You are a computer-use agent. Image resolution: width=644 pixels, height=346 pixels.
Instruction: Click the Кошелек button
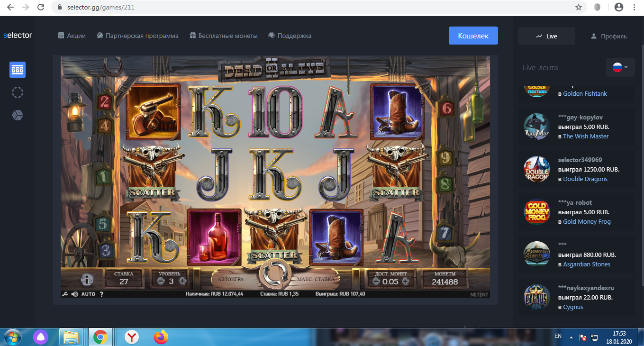(473, 36)
